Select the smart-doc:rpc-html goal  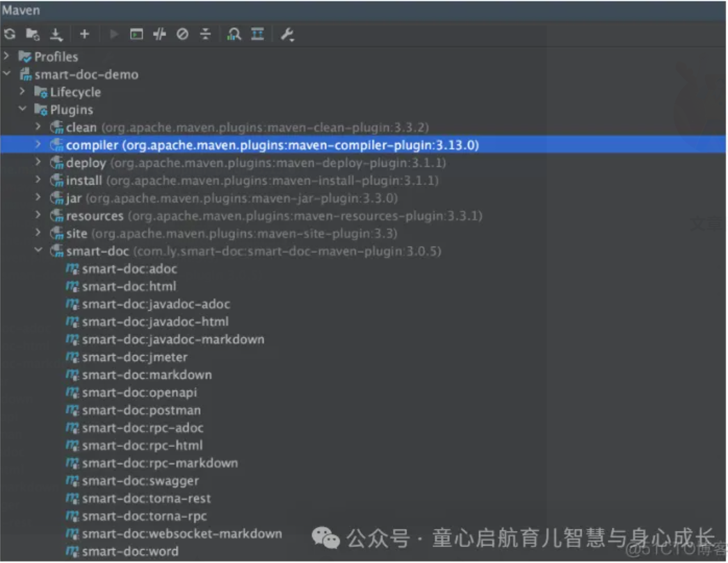click(143, 446)
